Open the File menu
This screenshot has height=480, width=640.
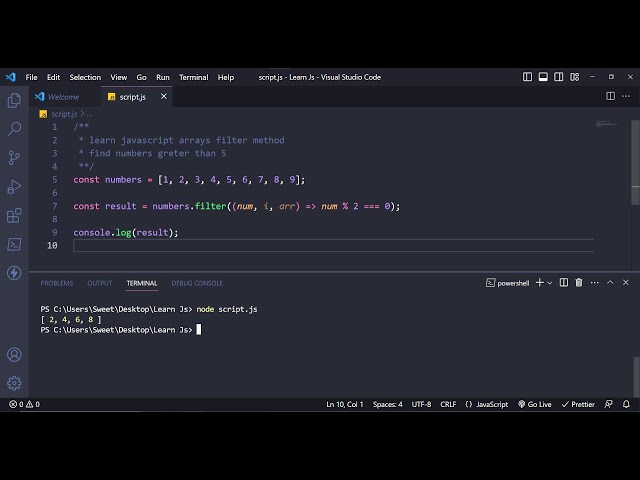[x=31, y=77]
